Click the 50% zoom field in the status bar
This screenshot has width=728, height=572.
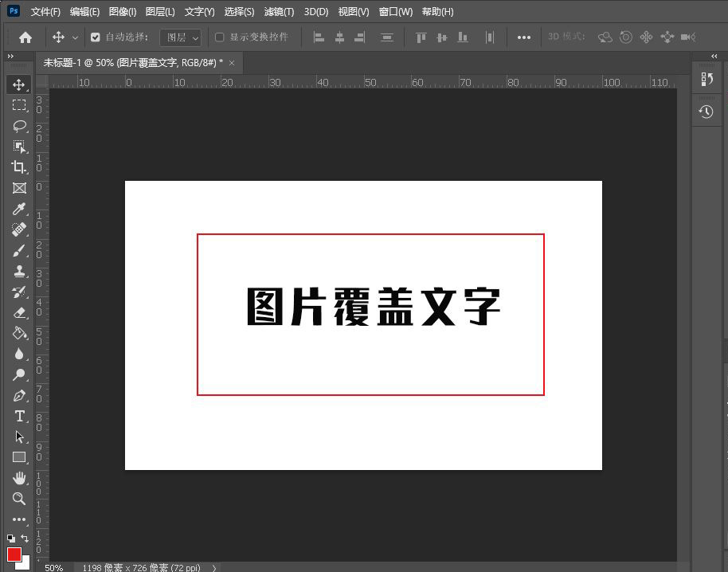(x=53, y=568)
